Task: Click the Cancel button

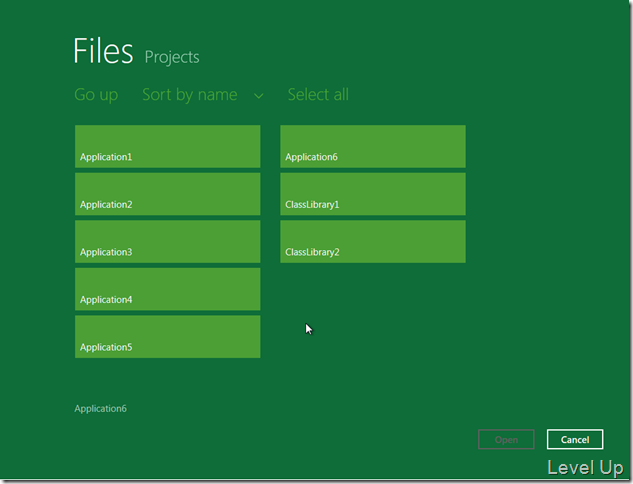Action: pyautogui.click(x=575, y=439)
